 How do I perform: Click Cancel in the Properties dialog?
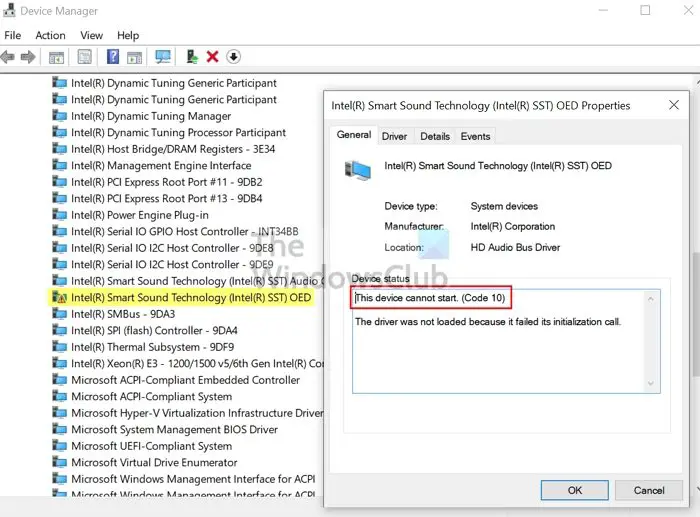[x=649, y=490]
